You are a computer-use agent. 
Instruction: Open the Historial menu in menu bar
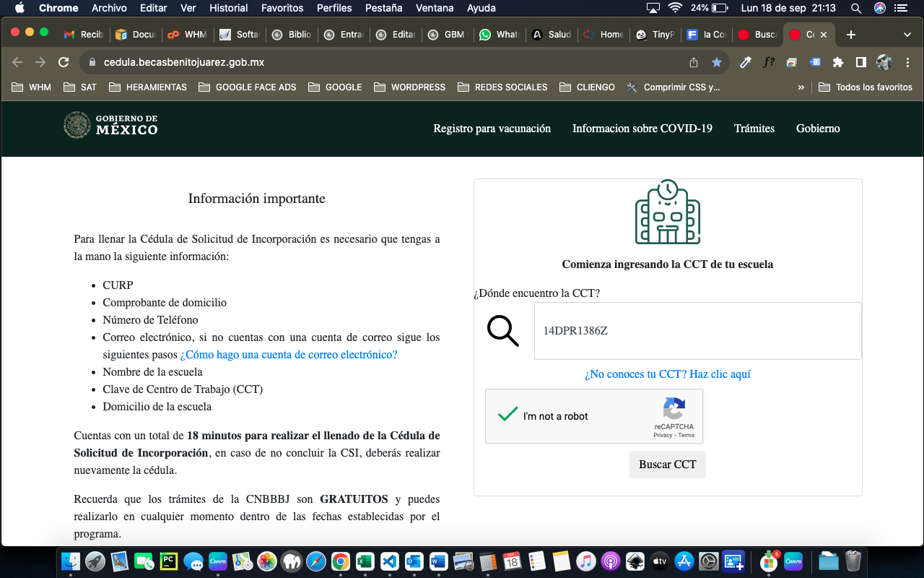pos(228,8)
